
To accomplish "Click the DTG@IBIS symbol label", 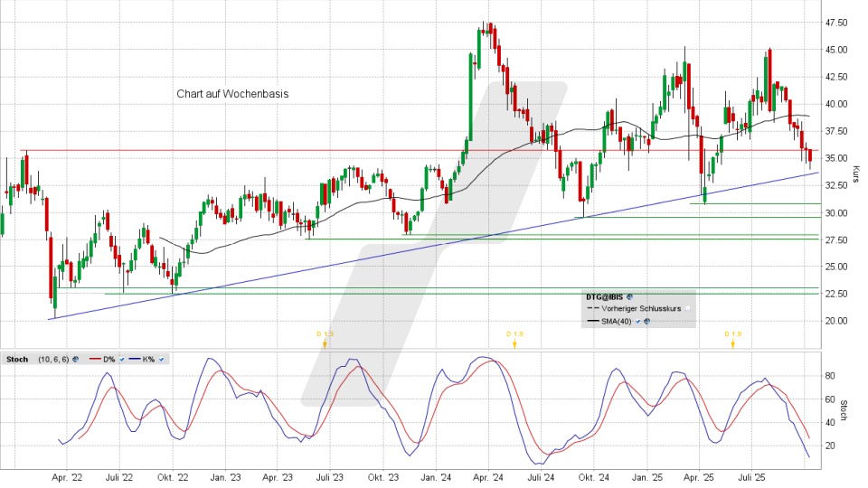I will (605, 296).
